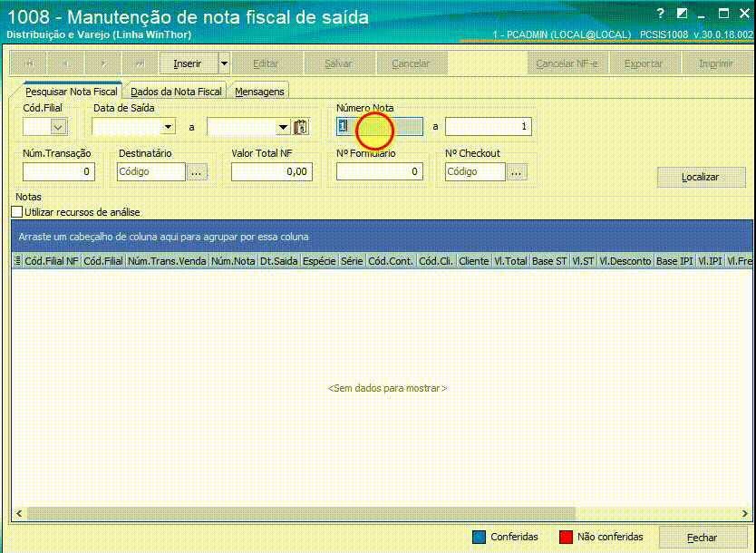Focus the Destinatário Código field
The width and height of the screenshot is (756, 553).
pyautogui.click(x=150, y=171)
